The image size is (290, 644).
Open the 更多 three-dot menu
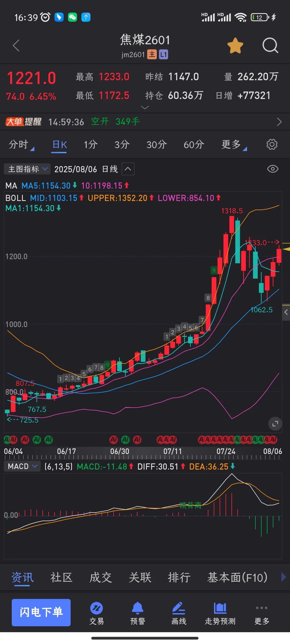coord(262,613)
